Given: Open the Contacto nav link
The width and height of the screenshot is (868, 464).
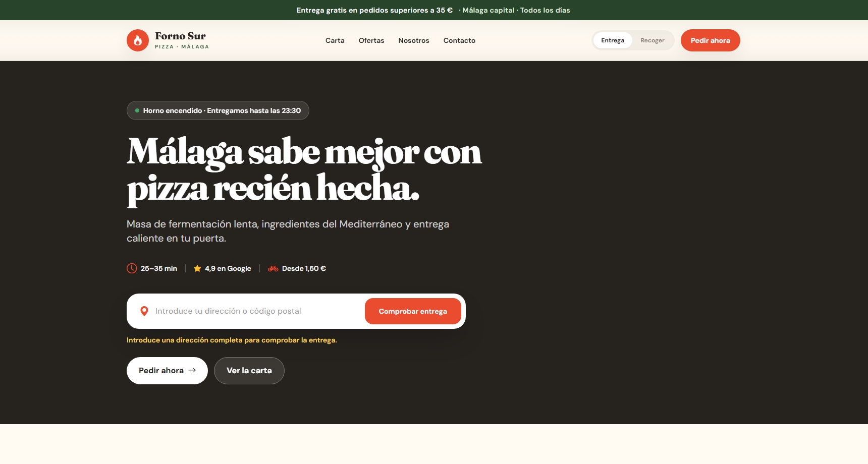Looking at the screenshot, I should coord(459,40).
